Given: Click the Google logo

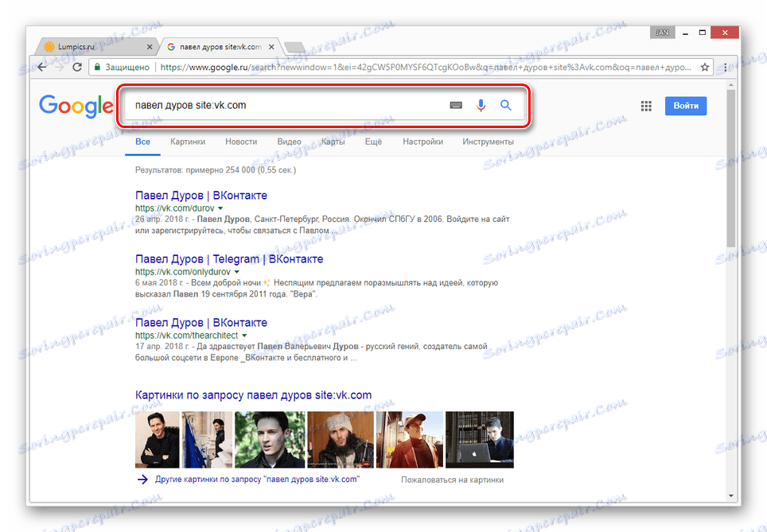Looking at the screenshot, I should tap(76, 106).
